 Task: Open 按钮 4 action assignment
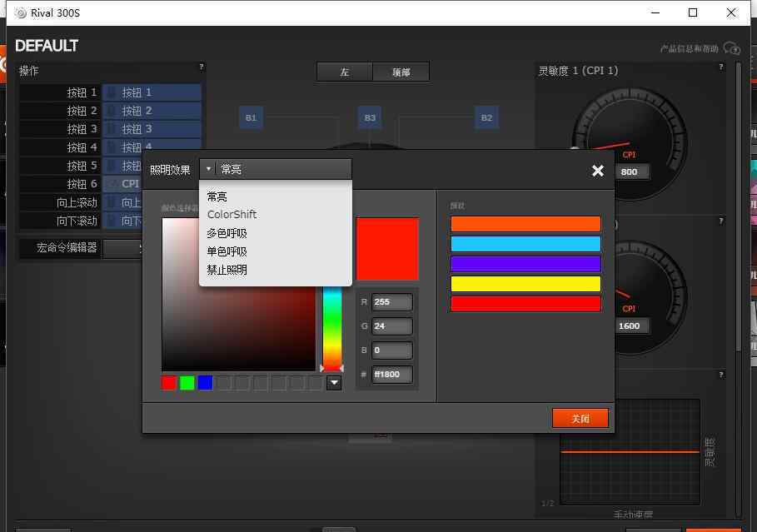[x=152, y=145]
